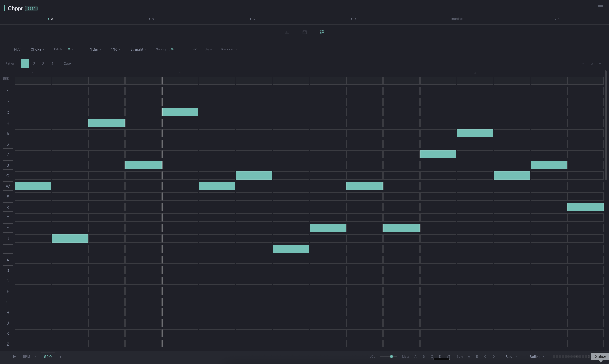This screenshot has width=609, height=364.
Task: Open the hamburger menu in the top-right corner
Action: (600, 7)
